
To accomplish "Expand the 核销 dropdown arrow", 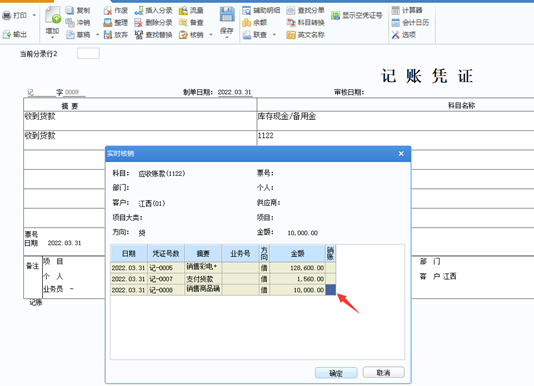I will 211,35.
